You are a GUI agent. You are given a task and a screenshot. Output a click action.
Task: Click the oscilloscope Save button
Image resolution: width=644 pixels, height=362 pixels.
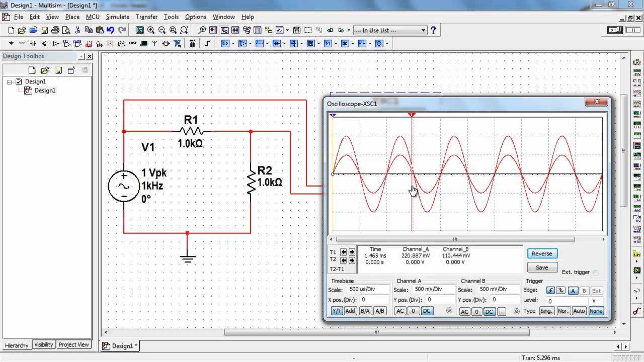tap(542, 267)
